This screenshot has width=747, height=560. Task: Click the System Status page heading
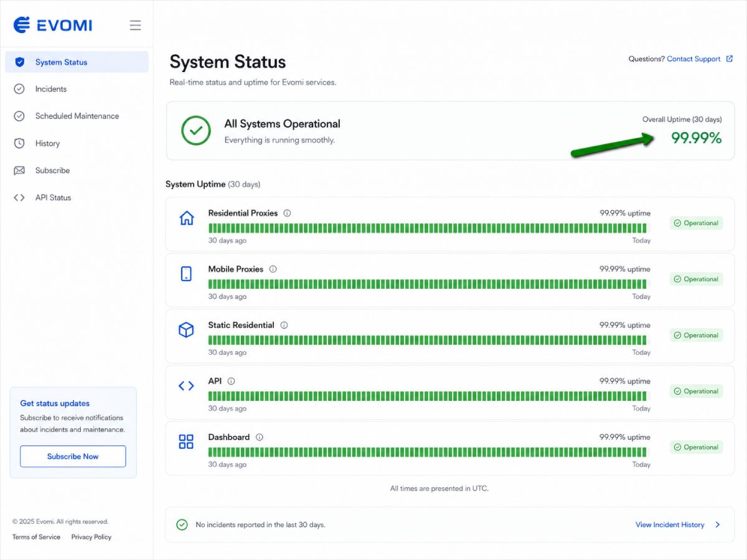pyautogui.click(x=228, y=62)
